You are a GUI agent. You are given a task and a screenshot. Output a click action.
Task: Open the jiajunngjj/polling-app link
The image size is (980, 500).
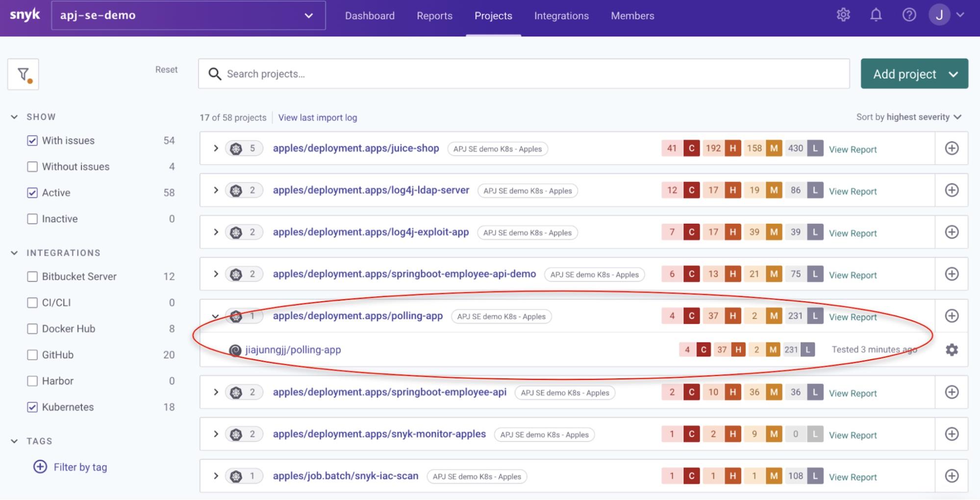click(293, 350)
